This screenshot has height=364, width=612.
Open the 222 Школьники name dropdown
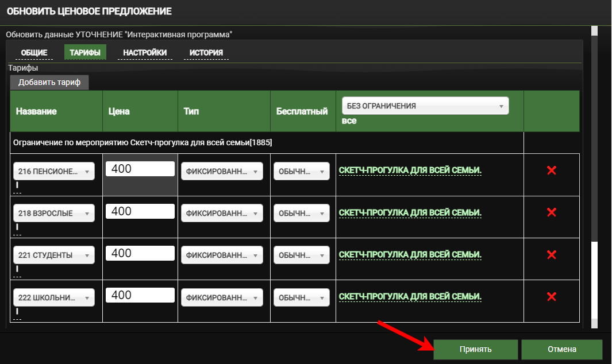tap(54, 297)
